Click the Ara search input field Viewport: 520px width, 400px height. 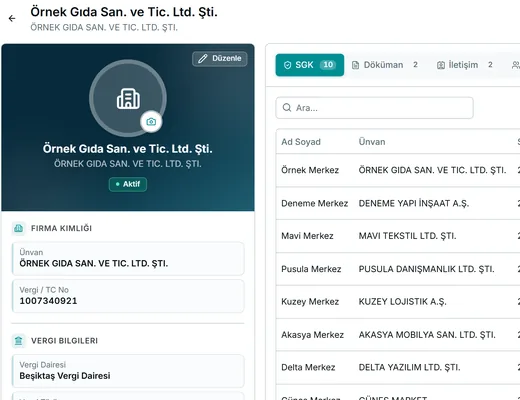click(x=374, y=108)
